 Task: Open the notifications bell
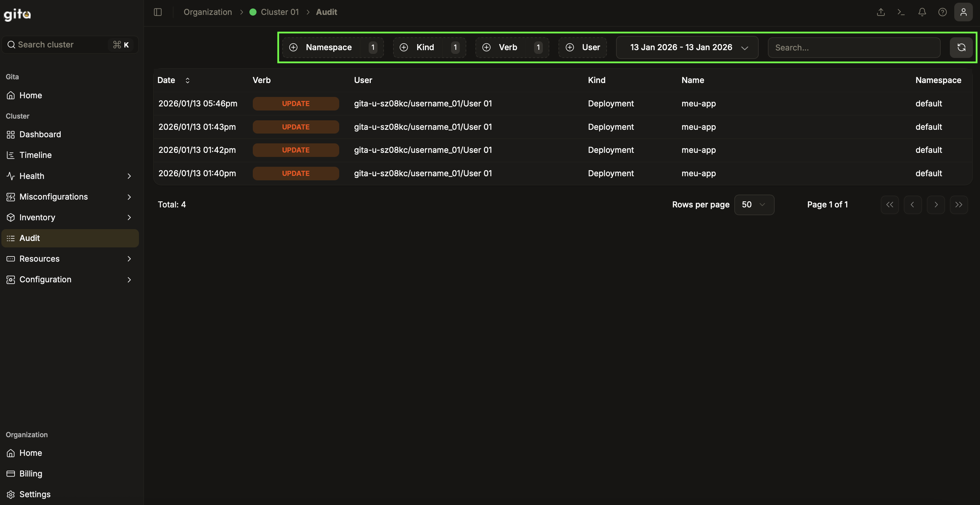click(x=922, y=12)
